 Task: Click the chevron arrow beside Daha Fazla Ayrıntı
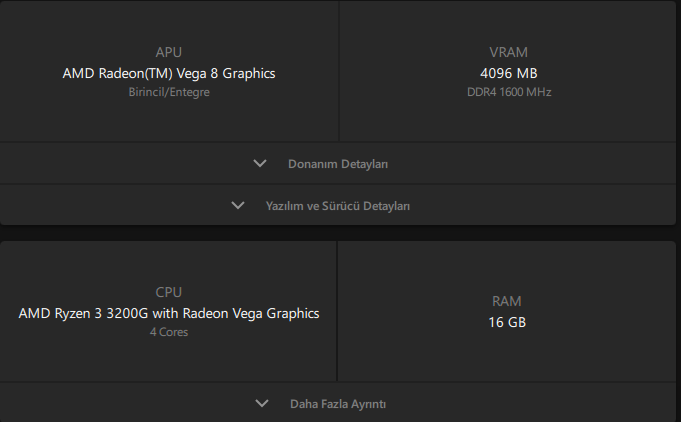[262, 404]
